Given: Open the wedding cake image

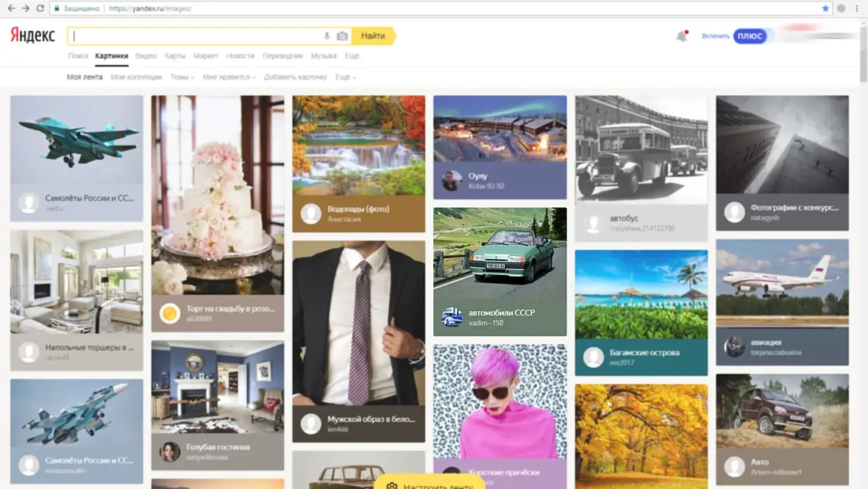Looking at the screenshot, I should pyautogui.click(x=218, y=195).
